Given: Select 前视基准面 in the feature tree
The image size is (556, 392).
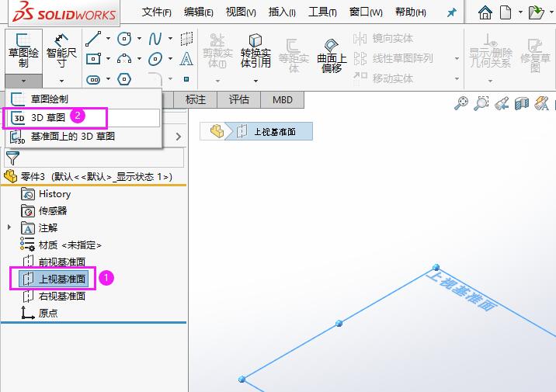Looking at the screenshot, I should (54, 262).
